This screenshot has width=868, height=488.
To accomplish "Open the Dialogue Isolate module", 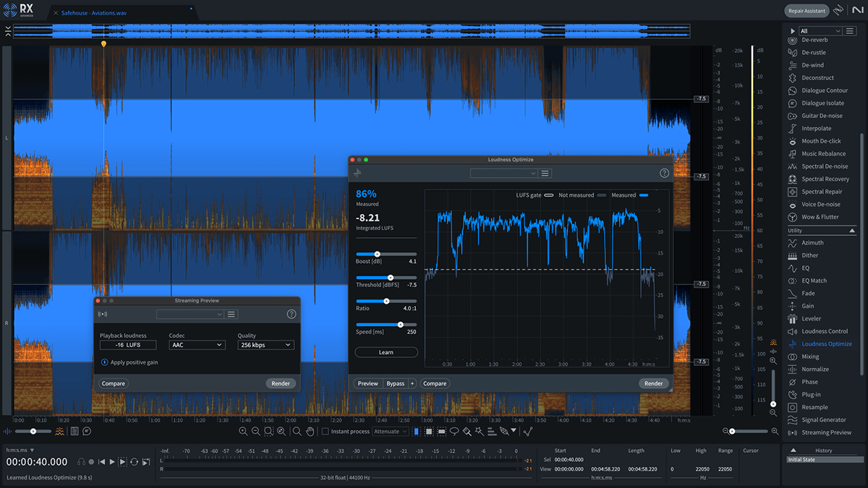I will (x=822, y=103).
